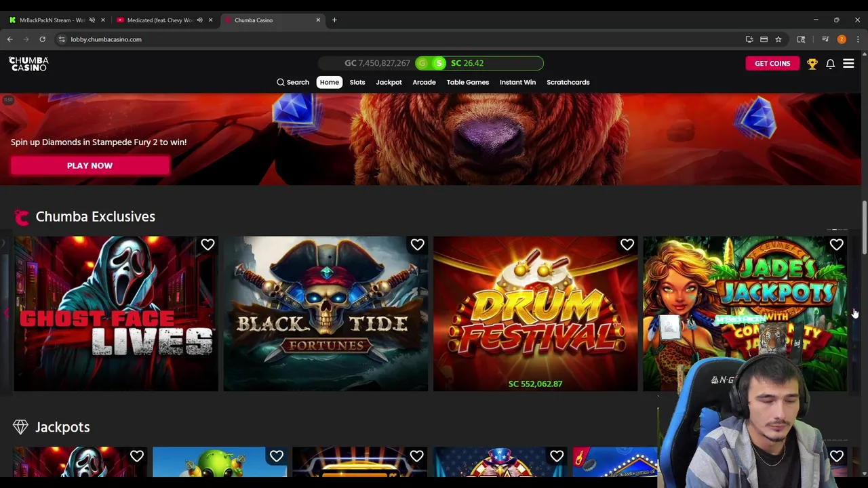The image size is (868, 488).
Task: Open the Jackpot category
Action: click(389, 82)
